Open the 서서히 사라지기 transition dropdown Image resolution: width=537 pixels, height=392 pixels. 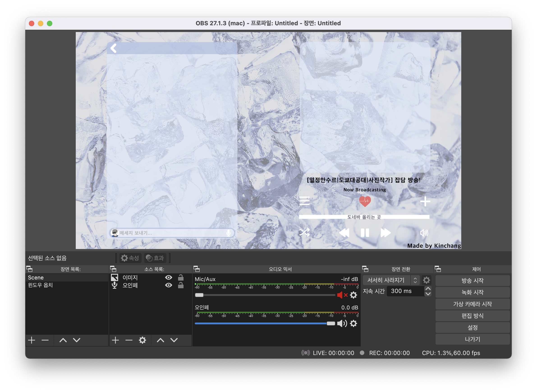pyautogui.click(x=391, y=280)
